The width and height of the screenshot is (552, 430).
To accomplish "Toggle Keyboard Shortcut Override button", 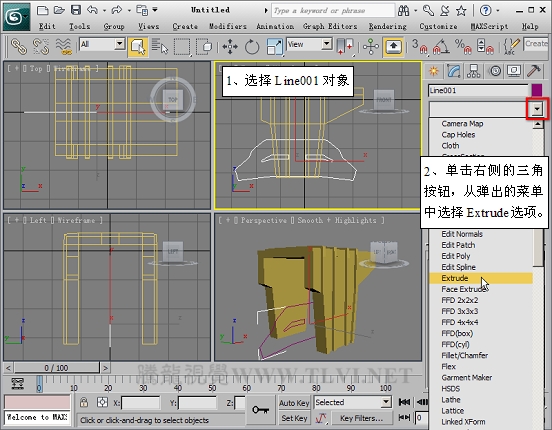I will point(393,46).
